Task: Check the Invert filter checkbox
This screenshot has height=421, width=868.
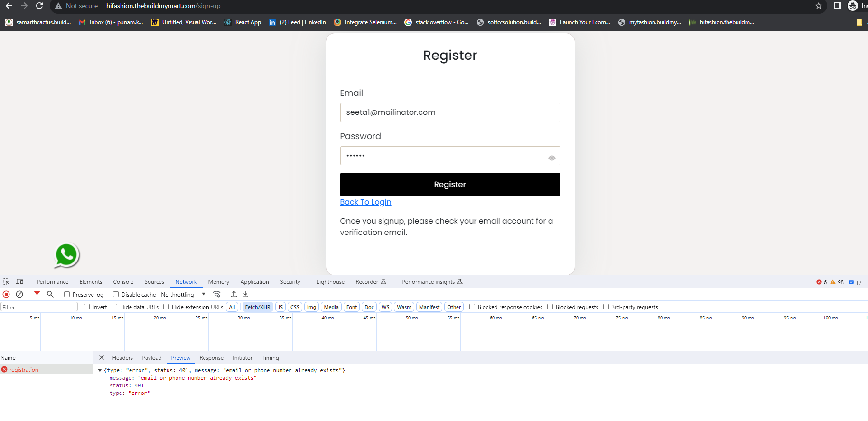Action: click(87, 307)
